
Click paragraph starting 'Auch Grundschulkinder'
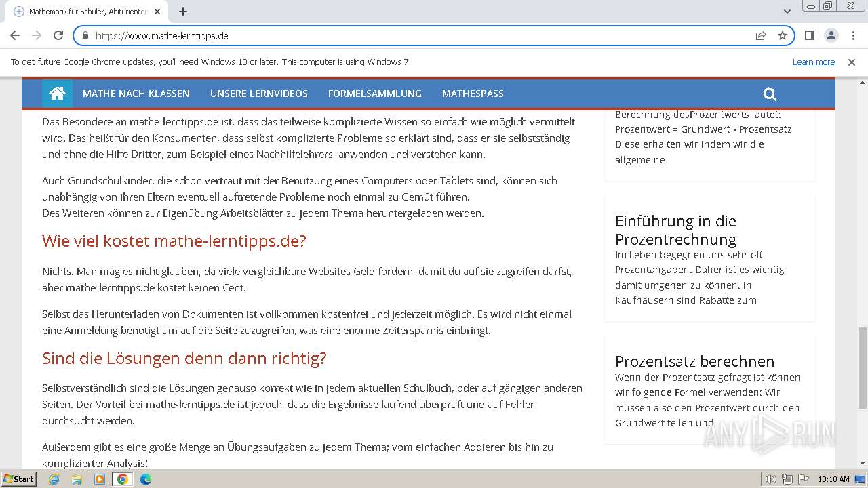click(x=300, y=197)
